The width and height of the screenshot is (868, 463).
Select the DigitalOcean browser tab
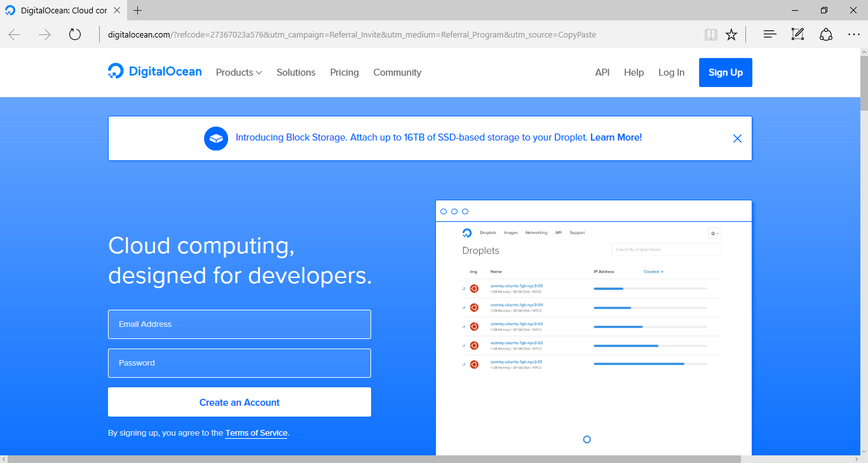click(62, 11)
